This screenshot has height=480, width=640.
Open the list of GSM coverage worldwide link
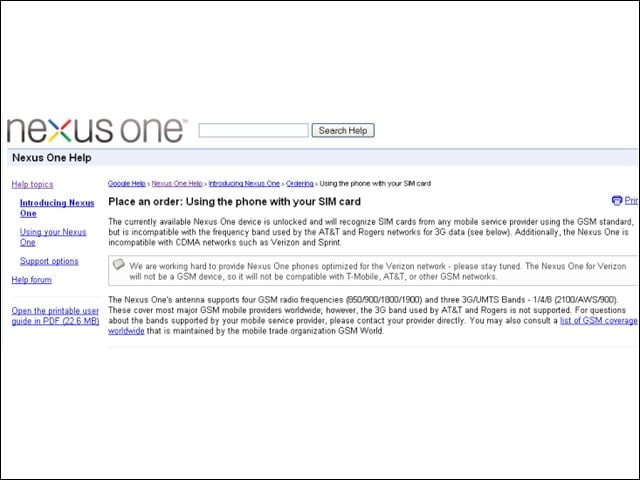(x=598, y=321)
